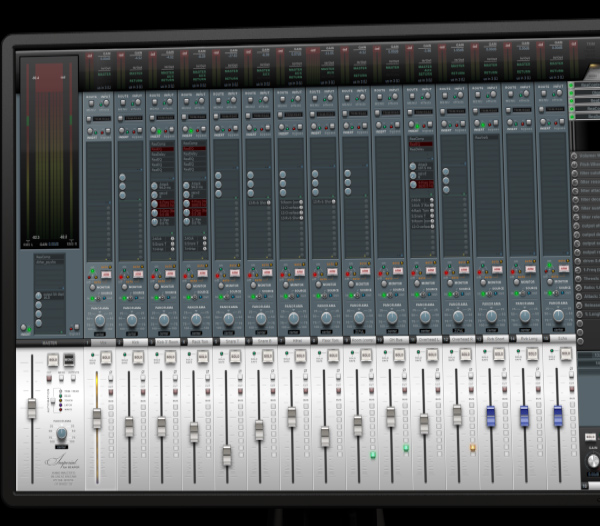This screenshot has height=526, width=600.
Task: Select the Kick track name tab
Action: point(135,342)
